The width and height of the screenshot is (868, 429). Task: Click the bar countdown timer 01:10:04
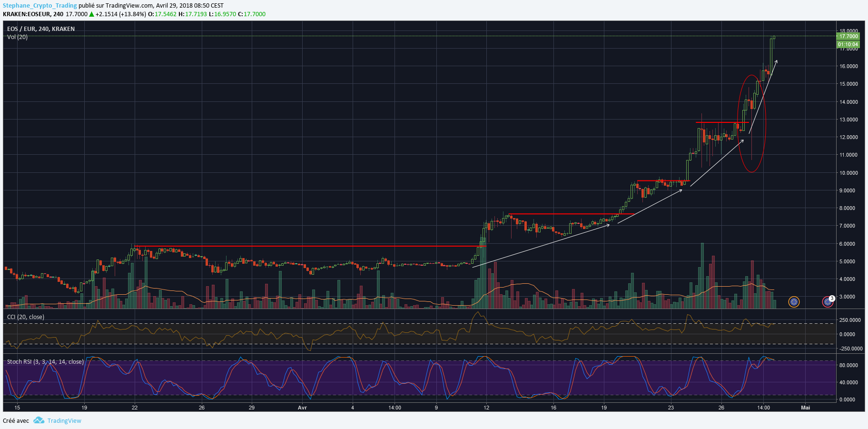(848, 44)
